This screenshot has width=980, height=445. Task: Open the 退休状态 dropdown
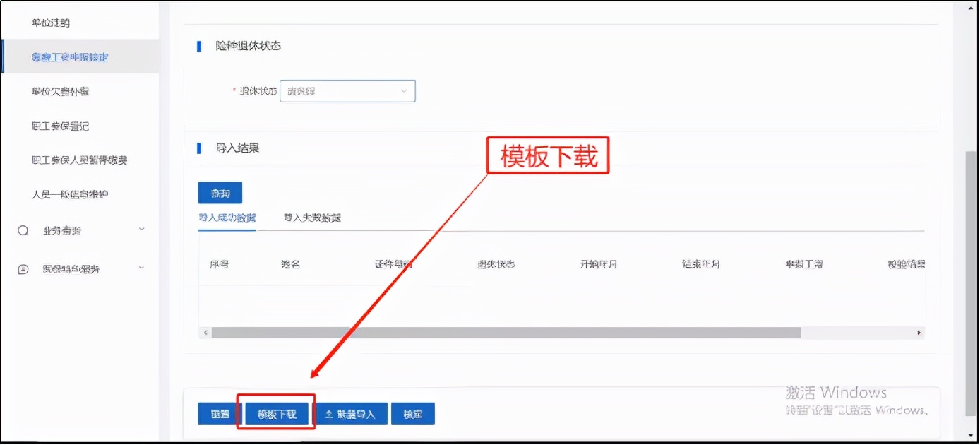click(403, 90)
